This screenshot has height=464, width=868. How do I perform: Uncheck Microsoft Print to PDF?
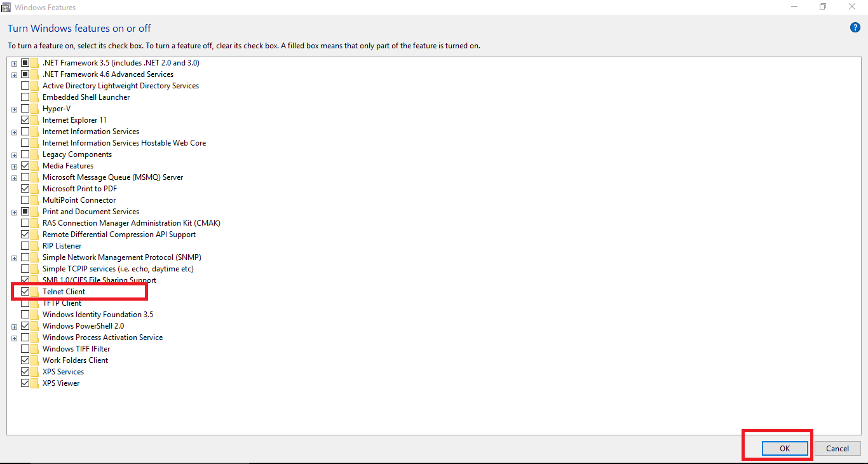click(25, 189)
